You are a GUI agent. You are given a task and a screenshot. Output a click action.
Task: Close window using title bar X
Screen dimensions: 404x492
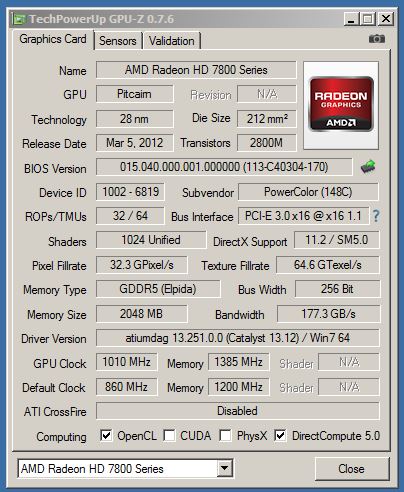(x=386, y=19)
